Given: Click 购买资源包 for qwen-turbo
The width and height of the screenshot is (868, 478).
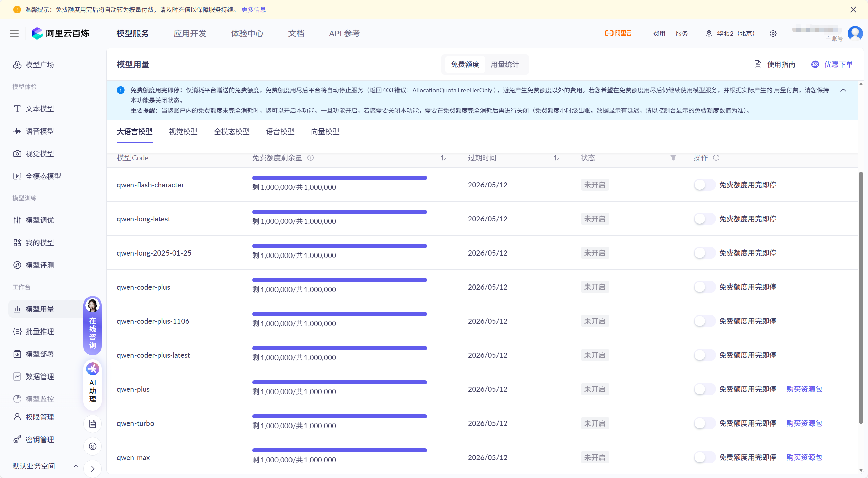Looking at the screenshot, I should (804, 423).
